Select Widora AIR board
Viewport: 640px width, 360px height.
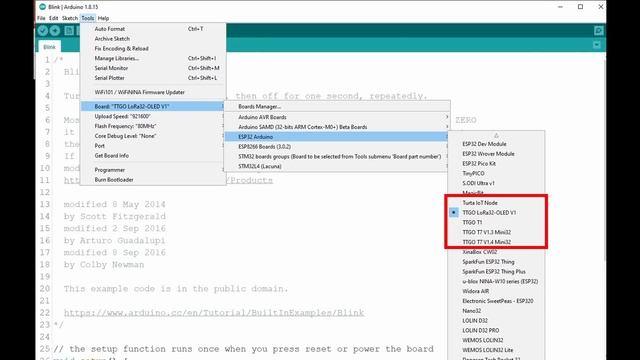496,291
